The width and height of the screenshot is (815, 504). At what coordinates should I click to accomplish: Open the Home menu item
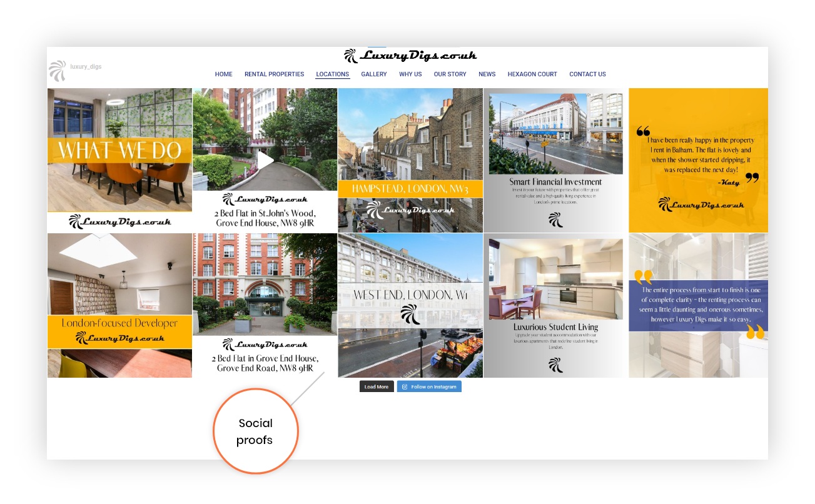[x=223, y=74]
